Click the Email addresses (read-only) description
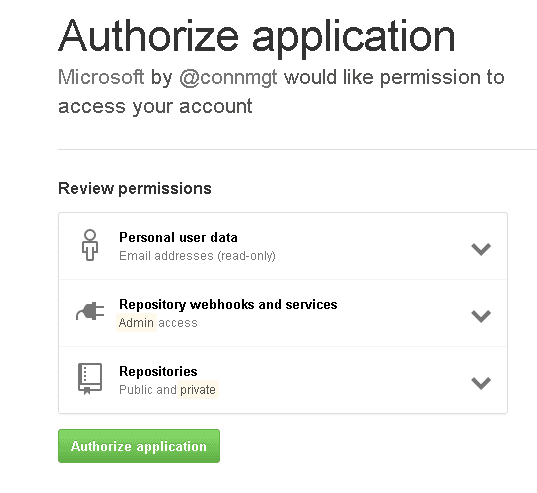This screenshot has width=537, height=493. pyautogui.click(x=197, y=256)
